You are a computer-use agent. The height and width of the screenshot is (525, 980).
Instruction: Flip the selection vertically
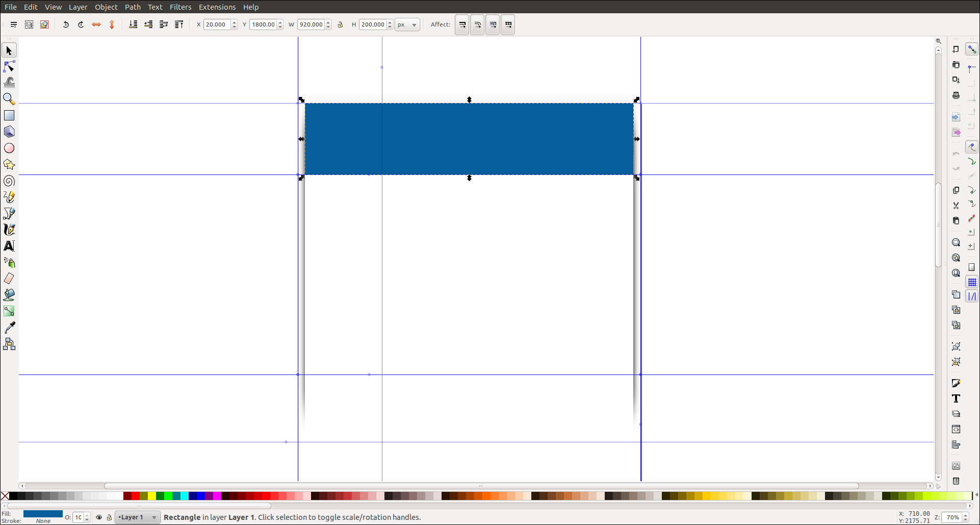click(x=112, y=24)
